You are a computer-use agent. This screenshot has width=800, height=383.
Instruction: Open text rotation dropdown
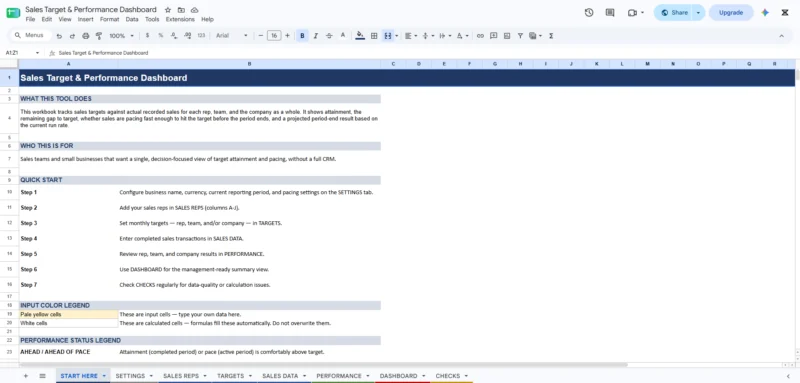[462, 36]
